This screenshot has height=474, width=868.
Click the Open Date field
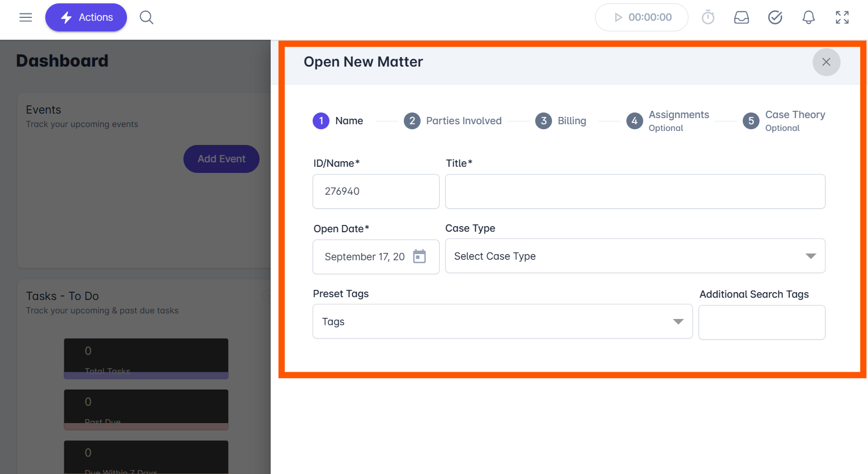pyautogui.click(x=376, y=257)
